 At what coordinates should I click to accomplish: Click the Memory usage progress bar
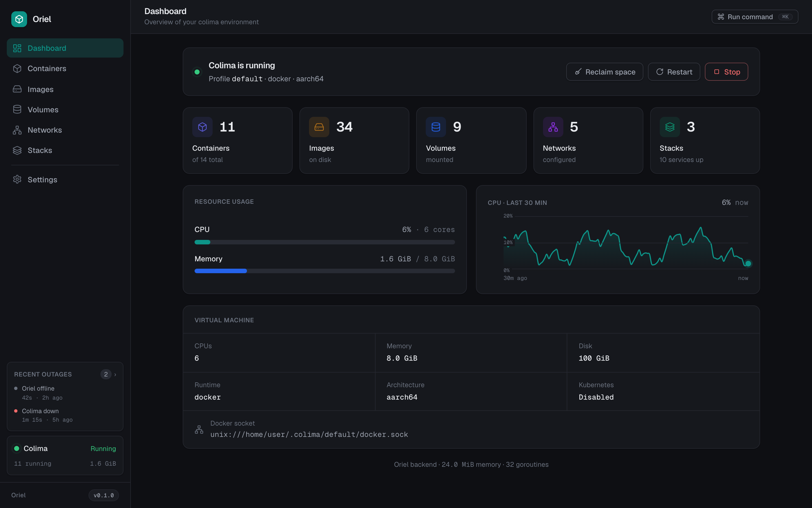pyautogui.click(x=325, y=271)
